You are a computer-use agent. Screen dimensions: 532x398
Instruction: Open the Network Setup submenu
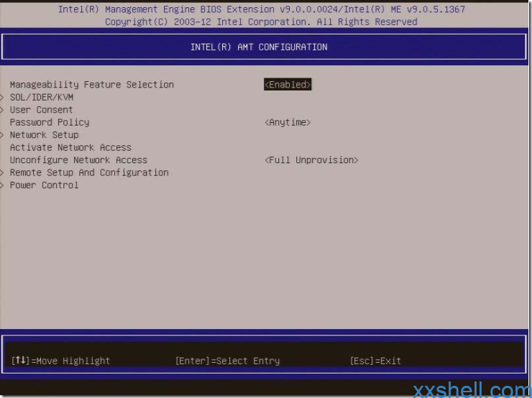[44, 135]
